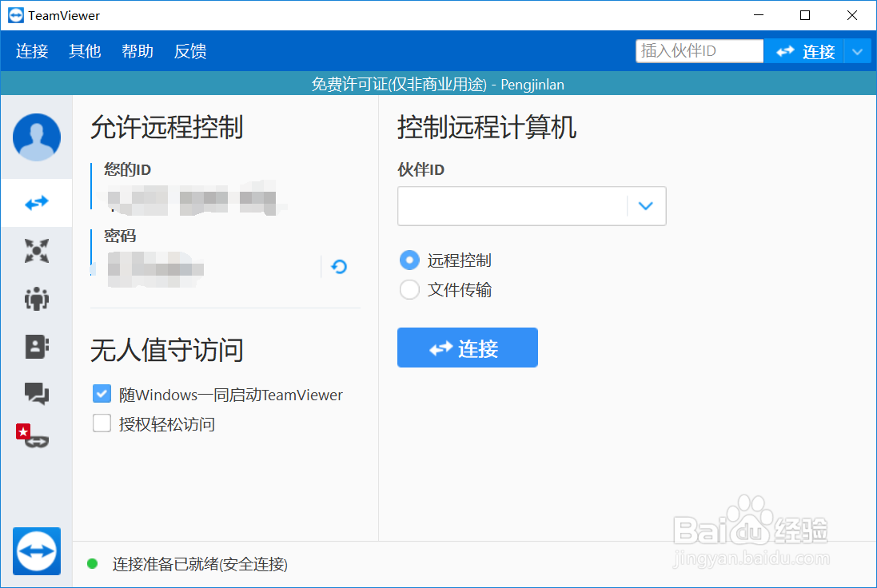Open the Chat bubble sidebar panel
Screen dimensions: 877x588
point(36,394)
